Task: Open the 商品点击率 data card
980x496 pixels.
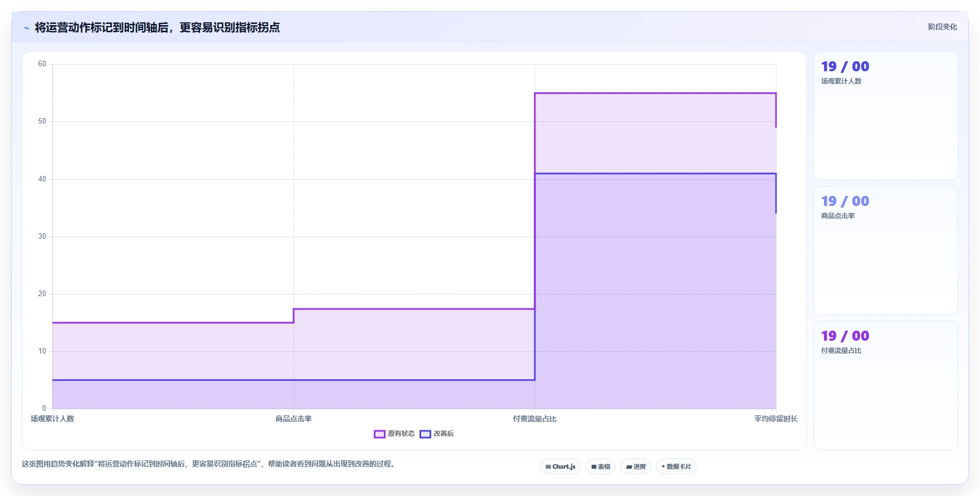Action: click(x=885, y=251)
